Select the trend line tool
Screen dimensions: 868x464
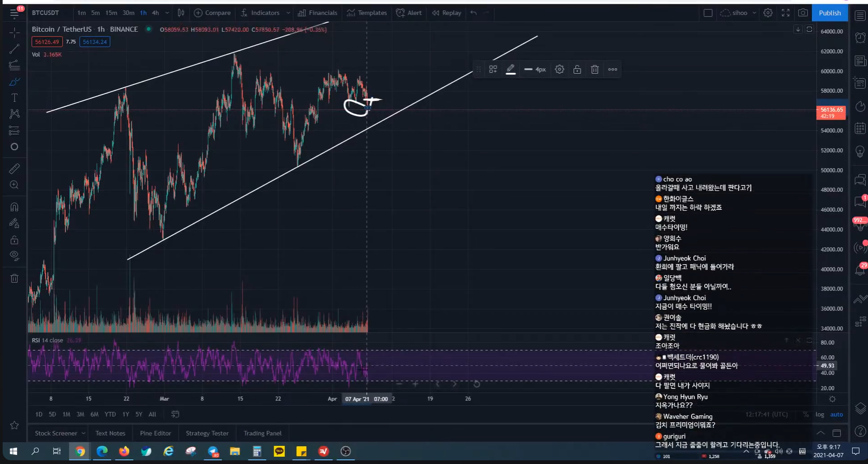point(14,49)
